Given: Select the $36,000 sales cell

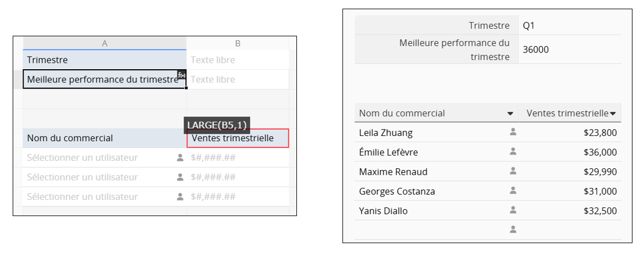Looking at the screenshot, I should pos(600,152).
